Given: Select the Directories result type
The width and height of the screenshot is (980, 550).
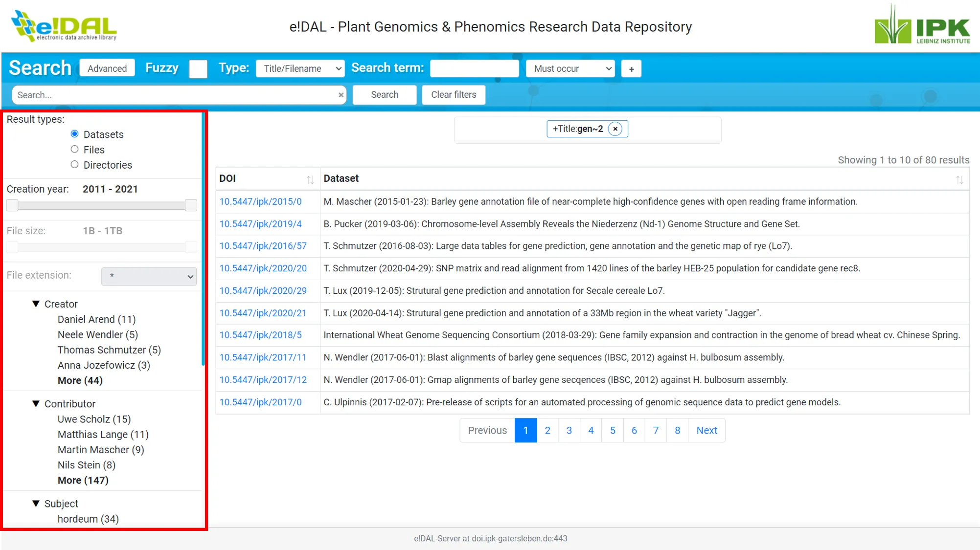Looking at the screenshot, I should click(x=74, y=165).
